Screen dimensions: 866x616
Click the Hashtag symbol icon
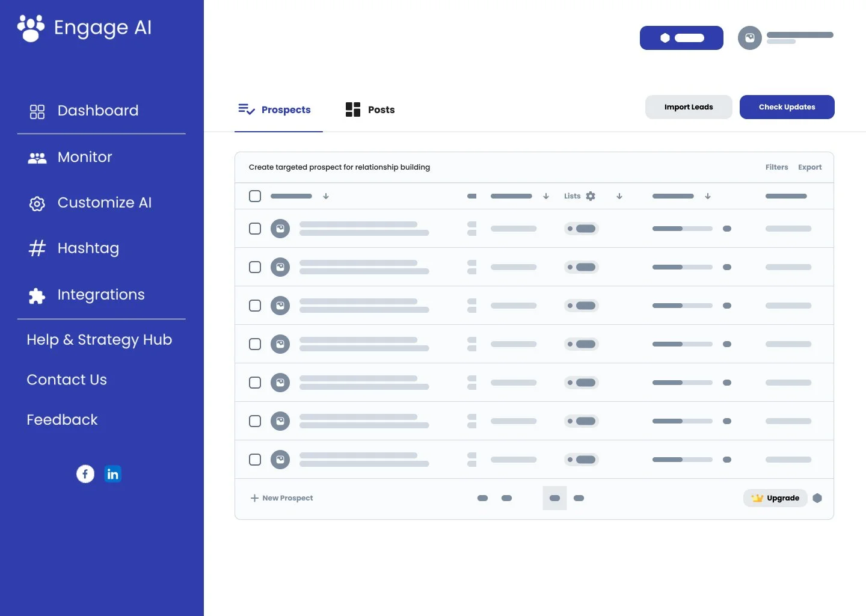pyautogui.click(x=37, y=248)
